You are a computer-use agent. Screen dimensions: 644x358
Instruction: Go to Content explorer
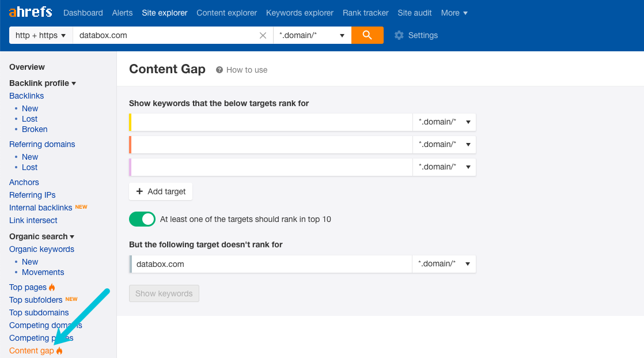click(x=227, y=13)
